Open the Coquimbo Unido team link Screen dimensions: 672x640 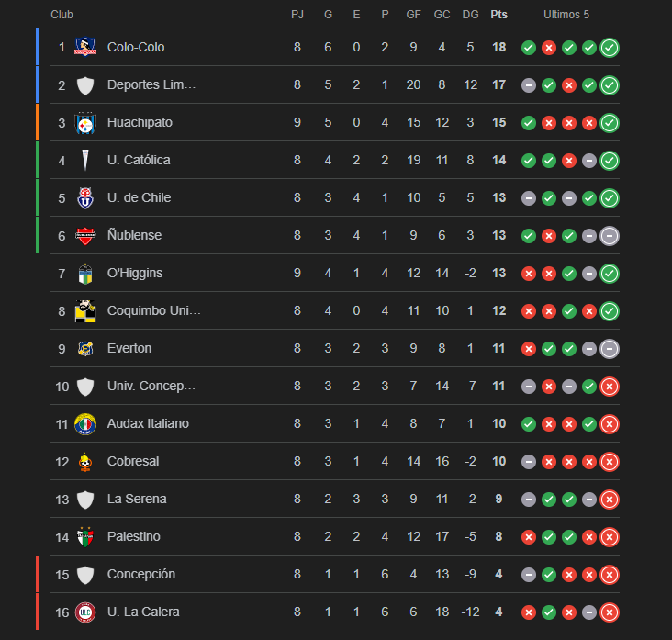coord(153,310)
